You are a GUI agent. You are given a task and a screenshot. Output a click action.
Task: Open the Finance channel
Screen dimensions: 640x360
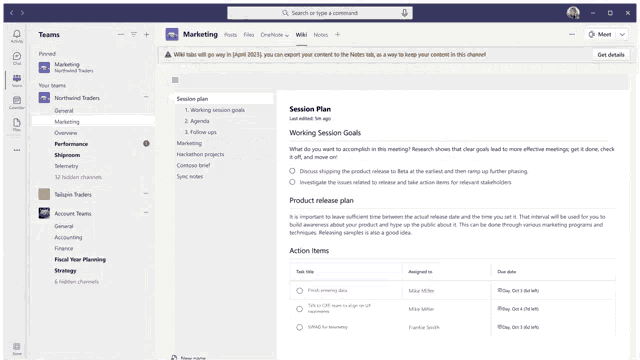64,248
